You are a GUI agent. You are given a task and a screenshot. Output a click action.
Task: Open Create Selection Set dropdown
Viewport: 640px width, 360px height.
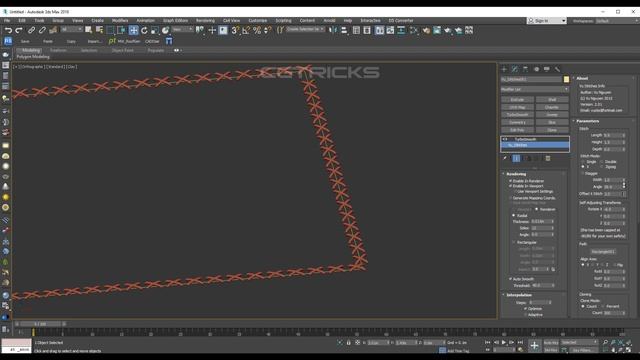tap(305, 29)
